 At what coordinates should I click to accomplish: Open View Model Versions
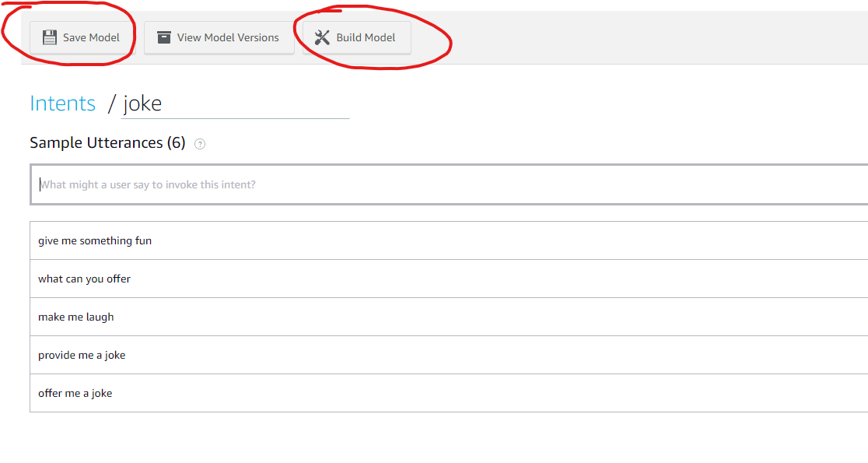[x=219, y=37]
